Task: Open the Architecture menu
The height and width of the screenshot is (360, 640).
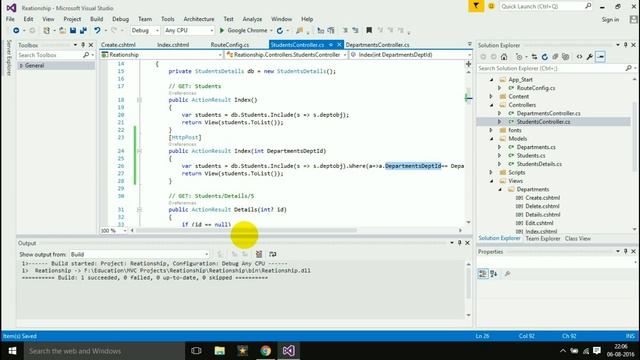Action: pyautogui.click(x=199, y=19)
